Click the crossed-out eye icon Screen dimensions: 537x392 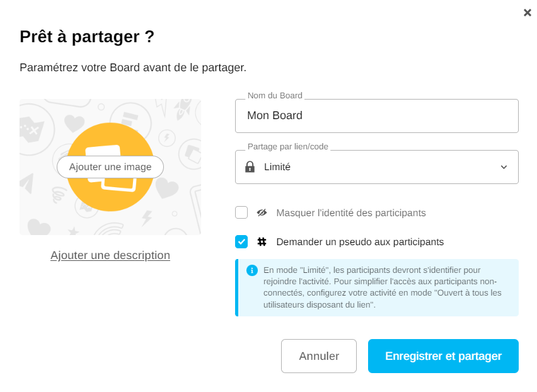click(262, 213)
